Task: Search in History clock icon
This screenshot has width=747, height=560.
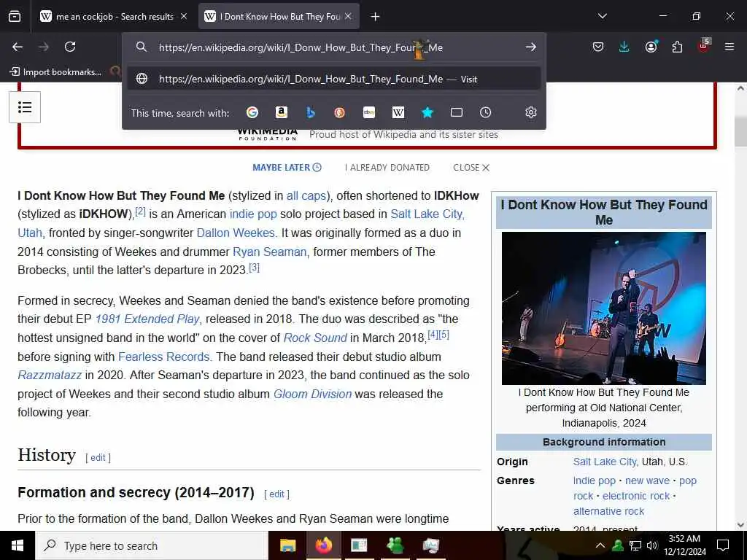Action: [x=485, y=112]
